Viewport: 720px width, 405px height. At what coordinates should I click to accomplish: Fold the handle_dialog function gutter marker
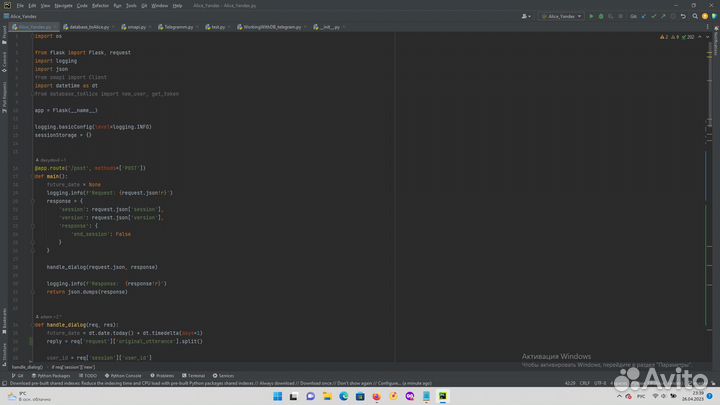(33, 325)
